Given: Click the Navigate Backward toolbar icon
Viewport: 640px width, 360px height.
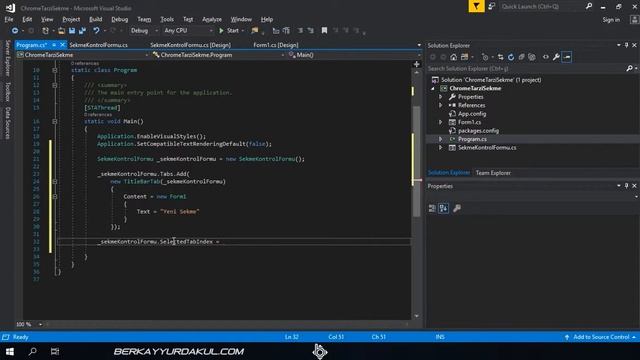Looking at the screenshot, I should [x=15, y=31].
